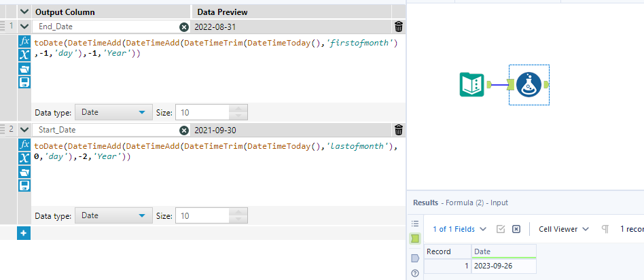Open columns and constants for End_Date expression

click(x=24, y=55)
